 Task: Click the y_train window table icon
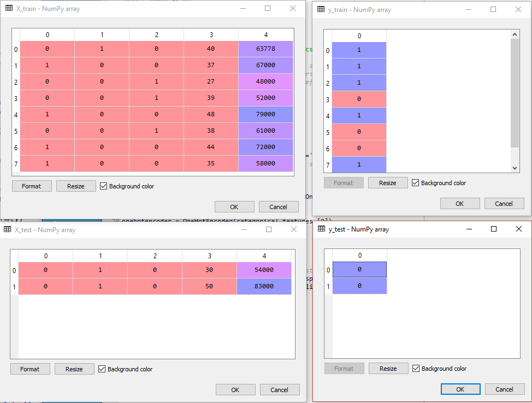pos(321,9)
